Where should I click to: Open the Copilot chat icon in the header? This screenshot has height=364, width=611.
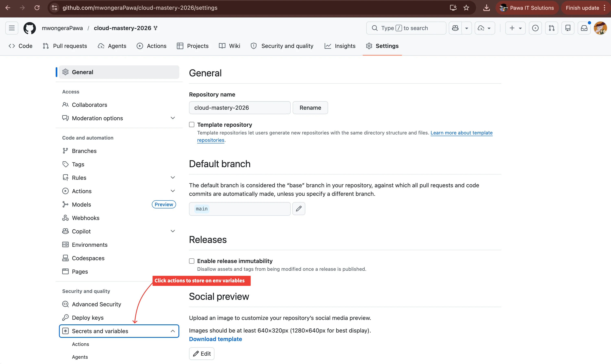click(x=455, y=28)
